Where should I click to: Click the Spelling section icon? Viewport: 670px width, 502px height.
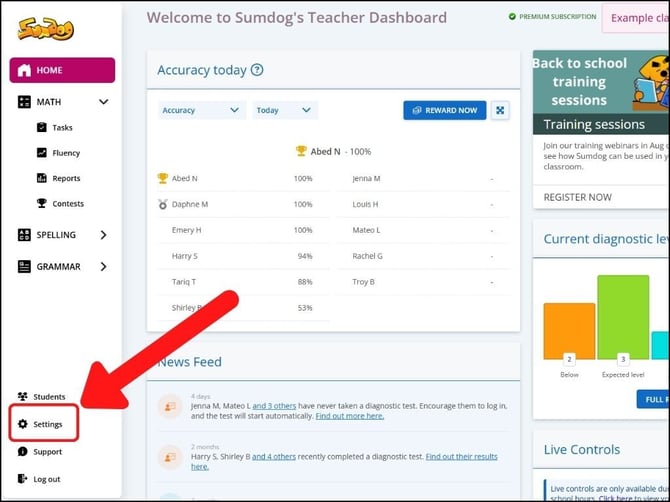click(x=24, y=235)
